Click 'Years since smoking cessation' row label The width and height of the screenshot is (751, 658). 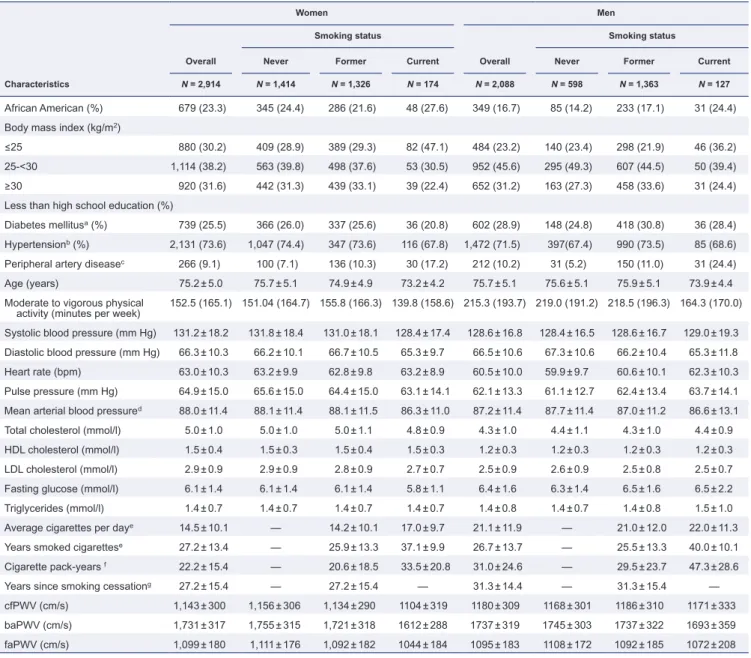tap(78, 587)
